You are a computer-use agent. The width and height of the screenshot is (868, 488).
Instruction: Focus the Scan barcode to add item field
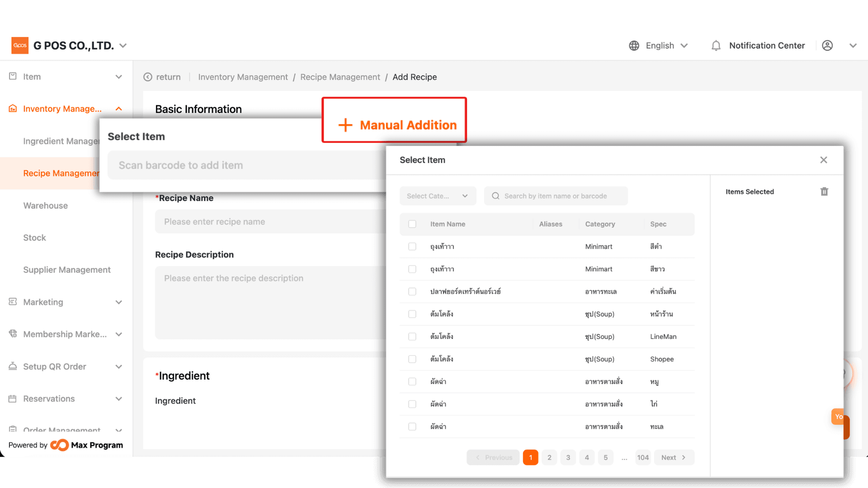246,165
